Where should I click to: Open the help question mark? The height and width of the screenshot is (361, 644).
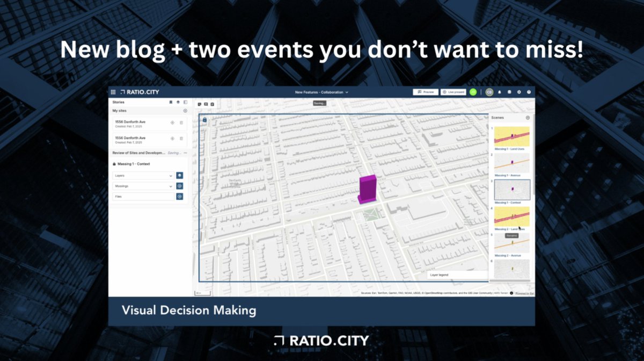click(529, 92)
